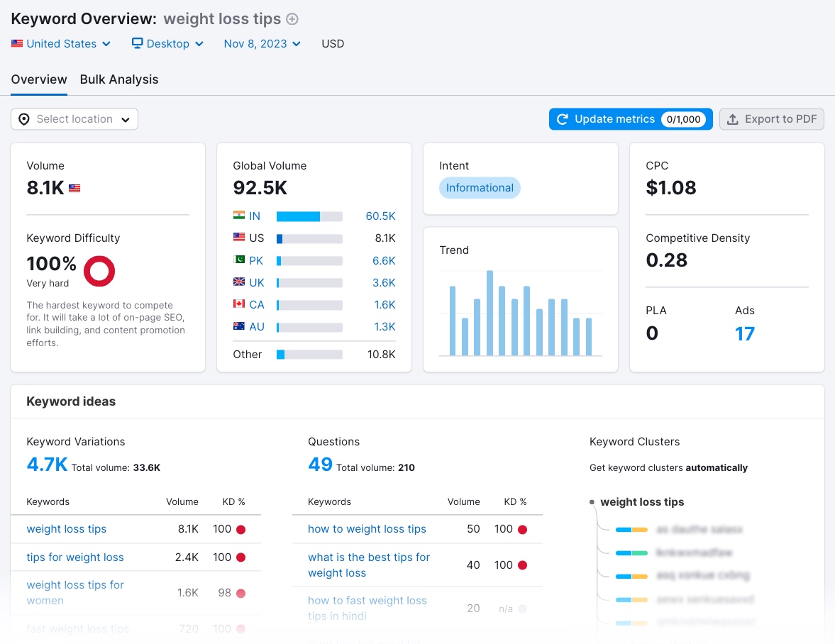This screenshot has width=835, height=644.
Task: Open the "tips for weight loss" keyword link
Action: tap(75, 557)
